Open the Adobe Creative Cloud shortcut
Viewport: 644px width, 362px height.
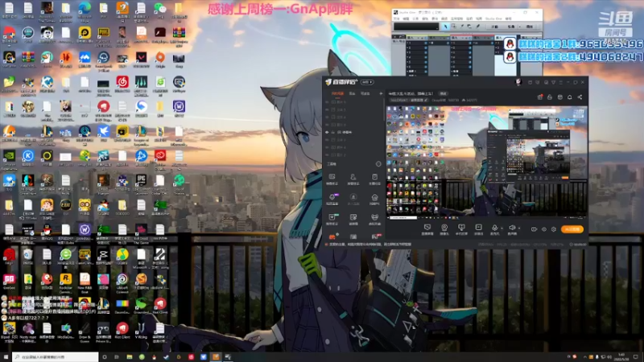coord(160,158)
